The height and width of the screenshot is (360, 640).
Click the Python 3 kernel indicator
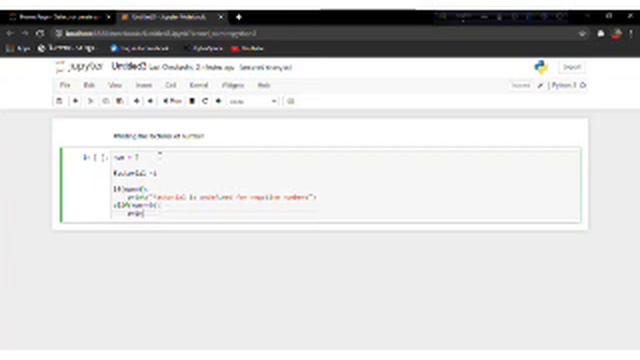pyautogui.click(x=564, y=85)
